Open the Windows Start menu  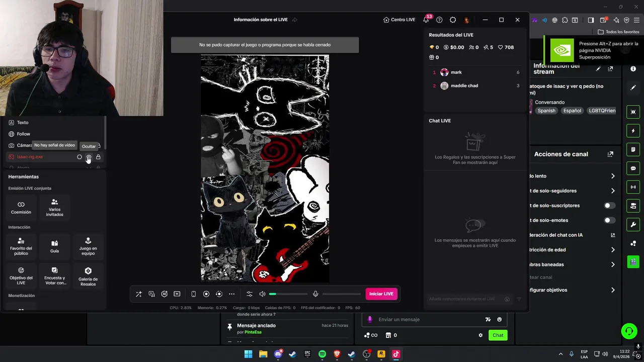(x=248, y=354)
